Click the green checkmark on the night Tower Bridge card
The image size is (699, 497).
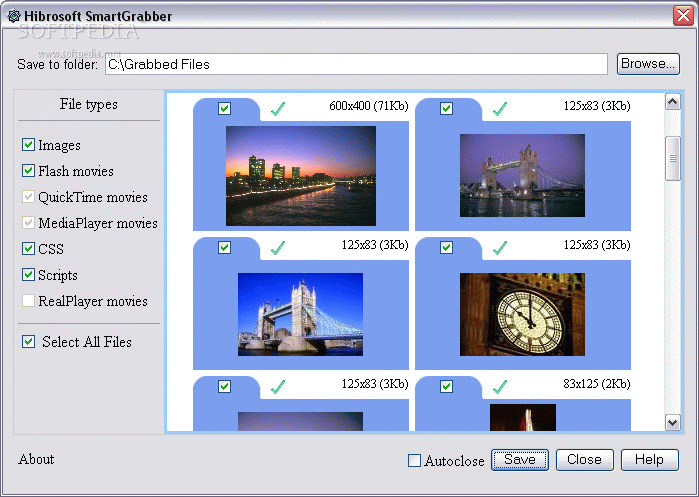500,108
